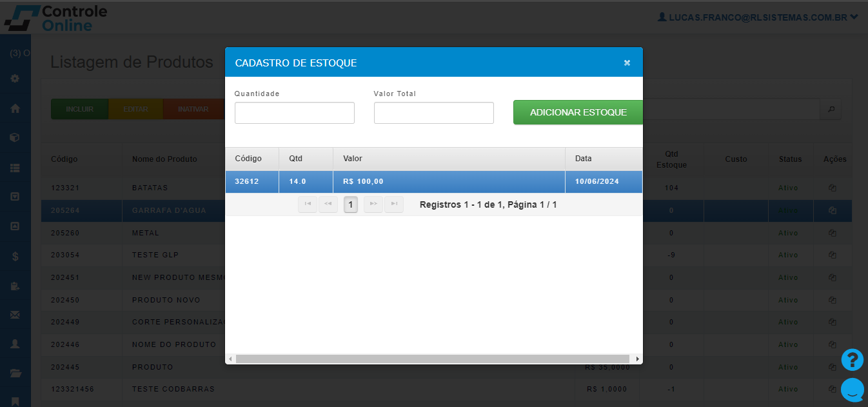
Task: Open the chat bubble widget
Action: point(852,390)
